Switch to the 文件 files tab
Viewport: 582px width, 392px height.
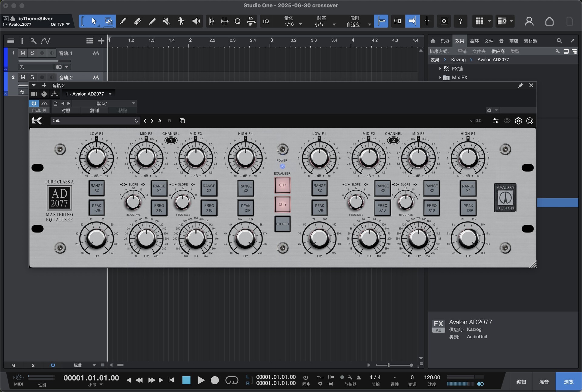[489, 41]
